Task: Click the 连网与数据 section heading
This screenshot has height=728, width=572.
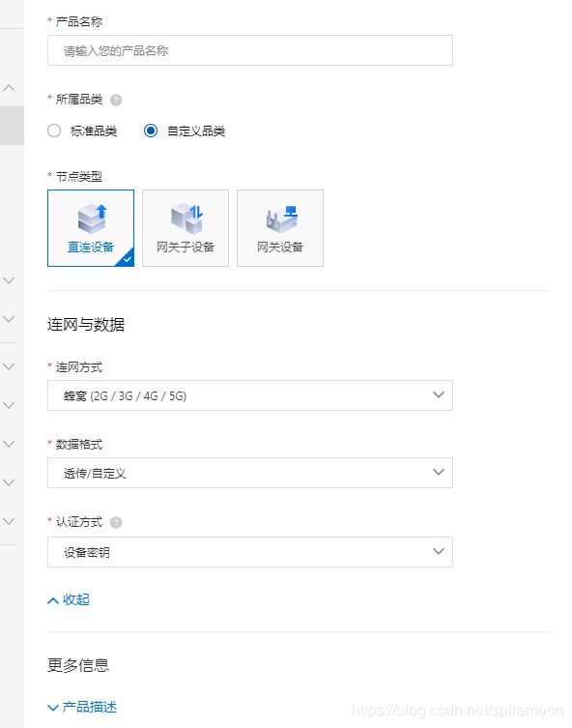Action: coord(86,324)
